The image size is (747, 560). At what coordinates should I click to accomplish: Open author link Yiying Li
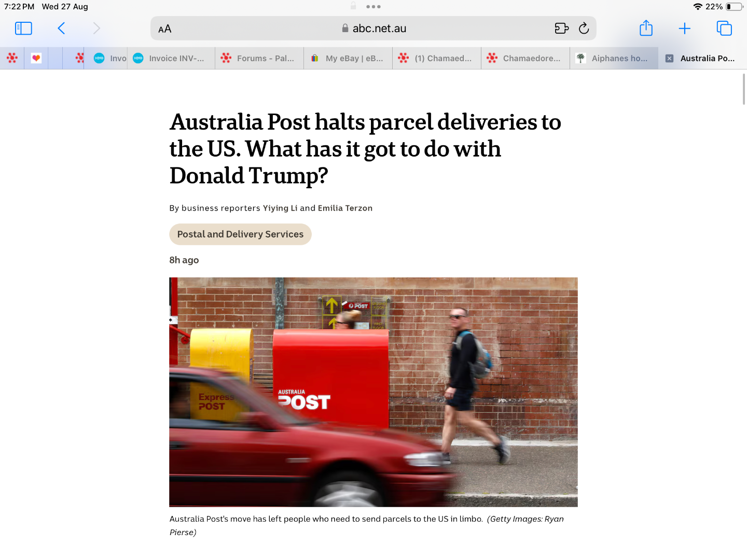tap(280, 208)
